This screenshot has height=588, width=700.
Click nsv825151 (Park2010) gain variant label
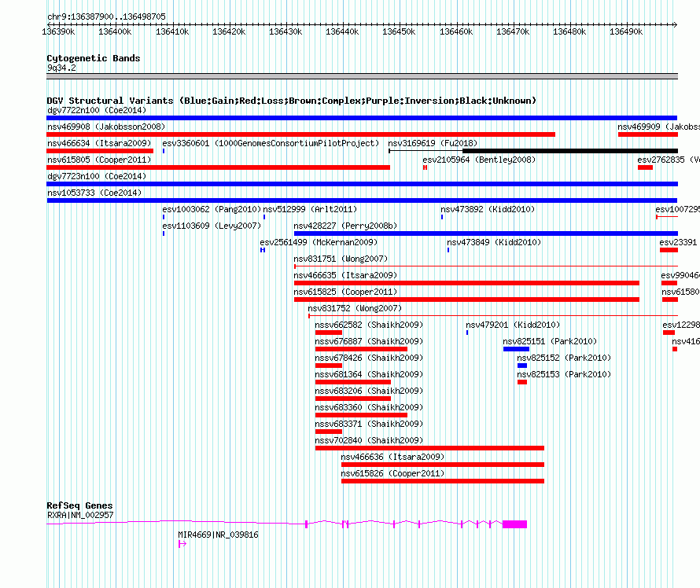[550, 341]
